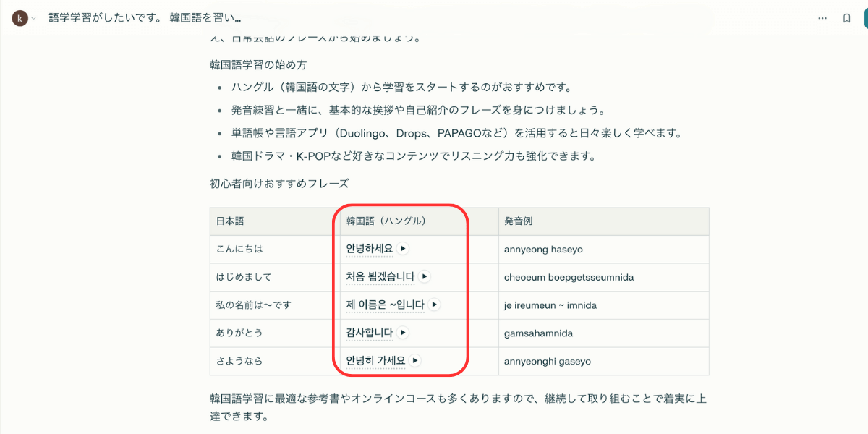
Task: Select the underlined text 처음 뵙겠습니다
Action: point(380,276)
